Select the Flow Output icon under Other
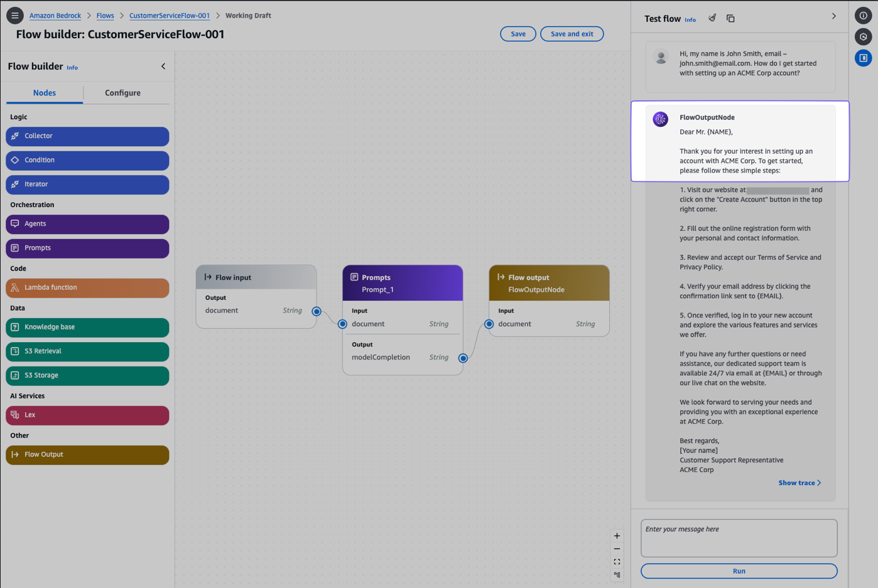878x588 pixels. point(15,454)
